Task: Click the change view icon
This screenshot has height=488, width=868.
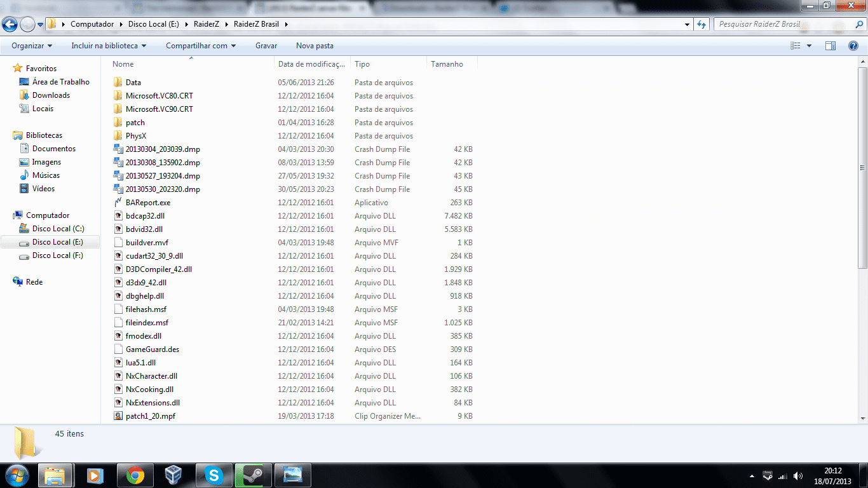Action: [795, 46]
